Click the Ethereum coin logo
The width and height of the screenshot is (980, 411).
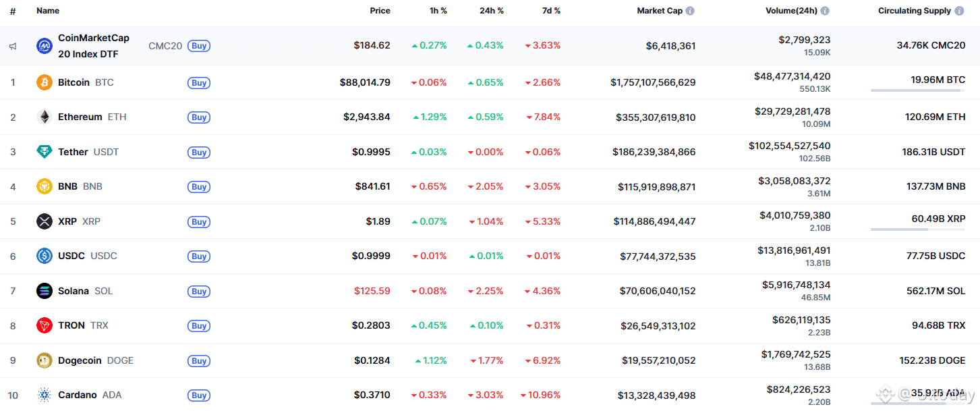(44, 117)
